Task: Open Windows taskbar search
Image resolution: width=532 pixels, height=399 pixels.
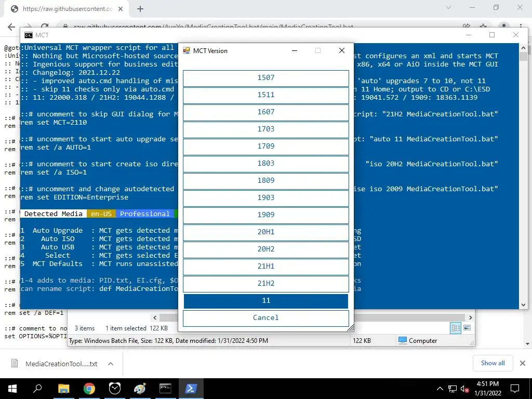Action: pos(37,389)
